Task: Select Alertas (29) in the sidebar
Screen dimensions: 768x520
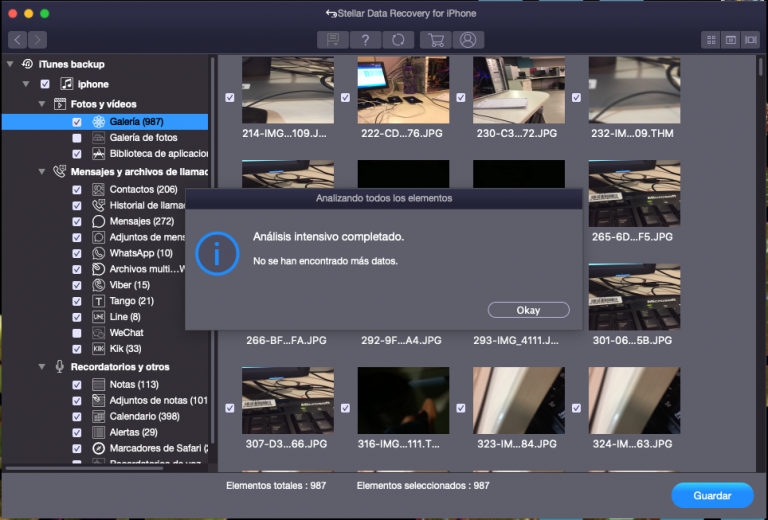Action: [x=133, y=432]
